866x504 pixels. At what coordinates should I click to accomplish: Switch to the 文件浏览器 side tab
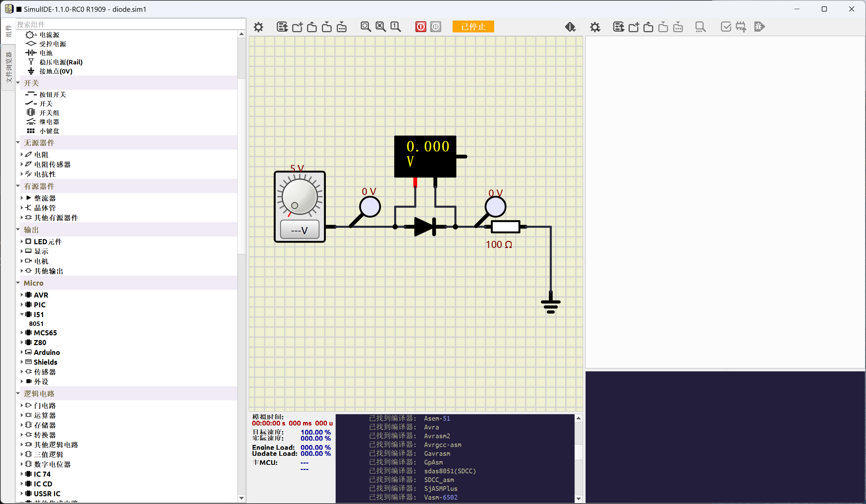(8, 67)
